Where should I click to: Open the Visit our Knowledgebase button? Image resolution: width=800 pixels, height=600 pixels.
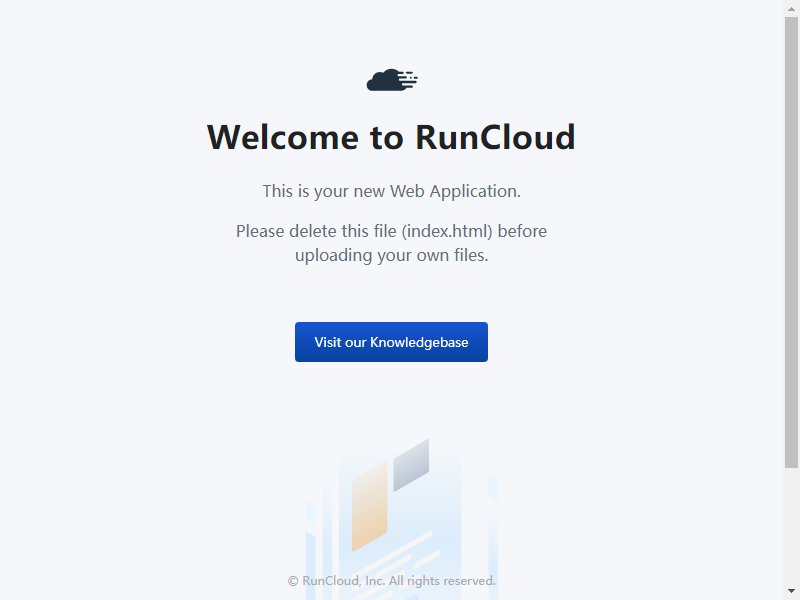click(x=391, y=342)
